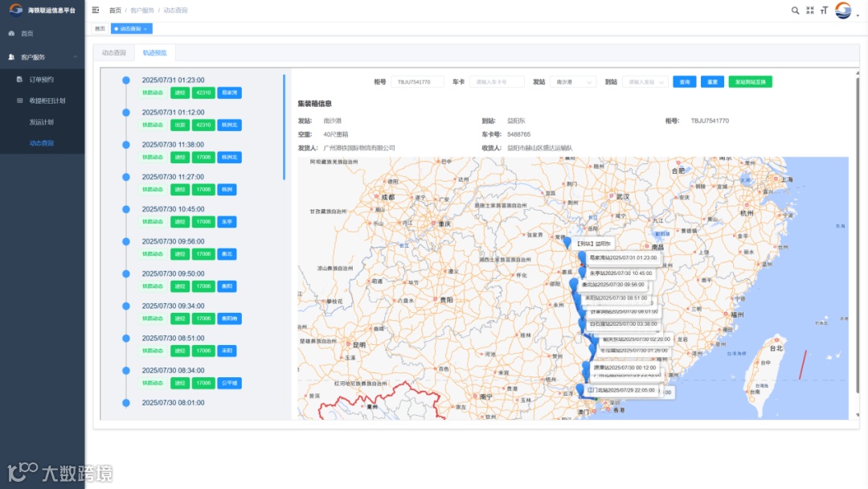Click the timeline list blue scrollbar

(284, 127)
